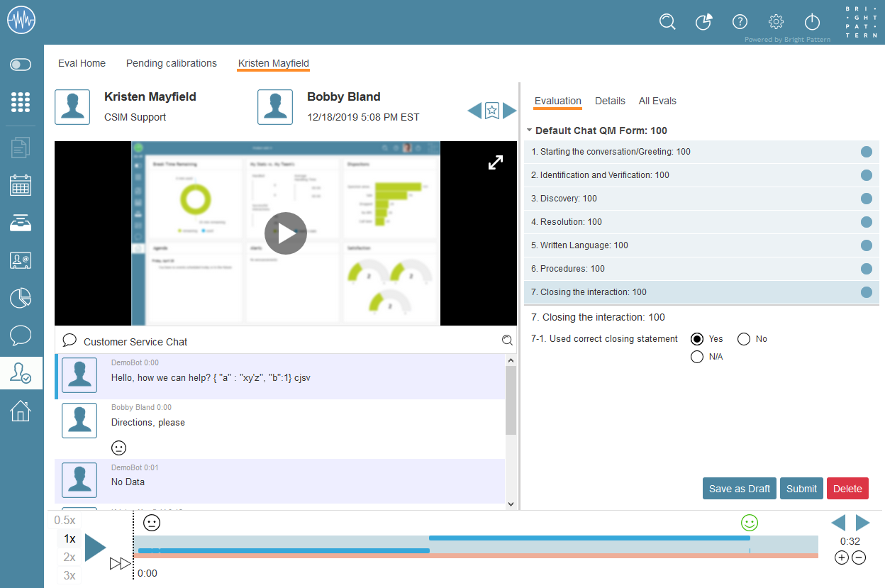Switch to the Eval Home tab
The height and width of the screenshot is (588, 885).
pyautogui.click(x=82, y=63)
